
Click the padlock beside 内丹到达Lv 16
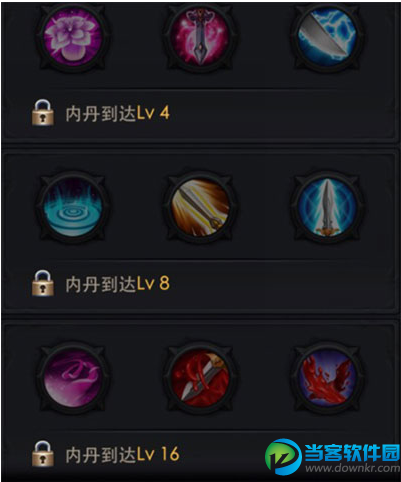[x=43, y=453]
